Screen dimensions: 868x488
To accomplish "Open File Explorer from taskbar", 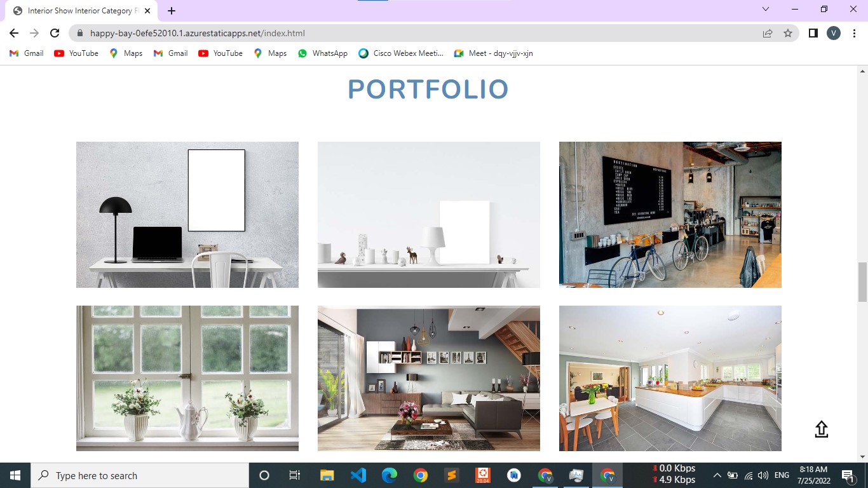I will click(x=327, y=475).
